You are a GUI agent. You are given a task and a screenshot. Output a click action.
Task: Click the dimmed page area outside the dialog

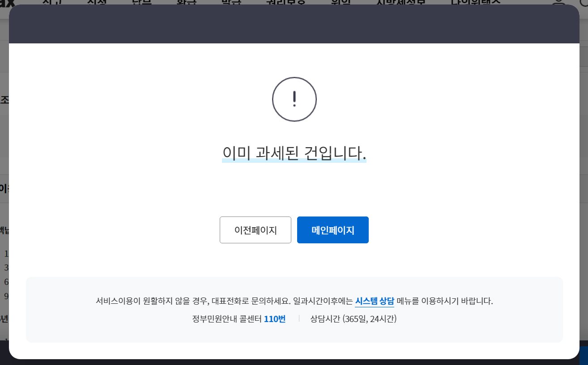(x=4, y=179)
